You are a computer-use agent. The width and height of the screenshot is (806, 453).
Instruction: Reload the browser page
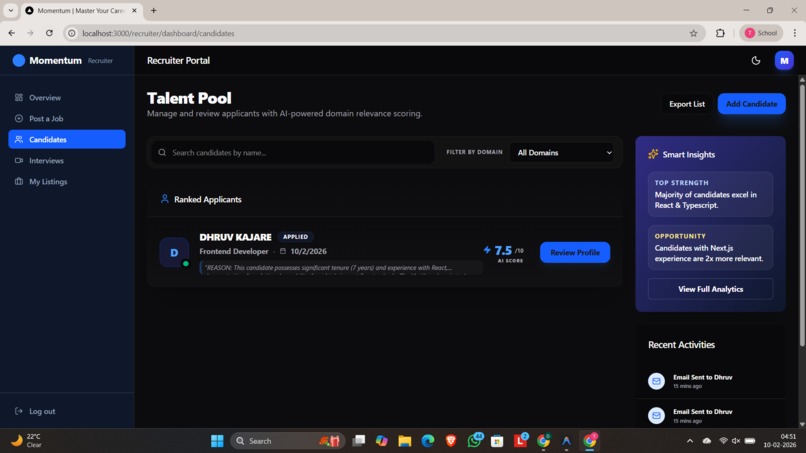(x=49, y=33)
